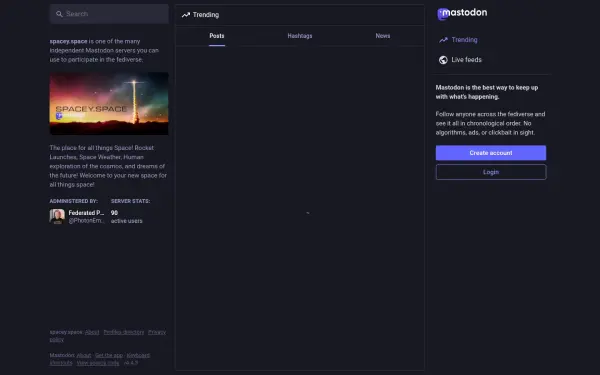Switch to the Hashtags tab
The width and height of the screenshot is (600, 375).
tap(300, 36)
